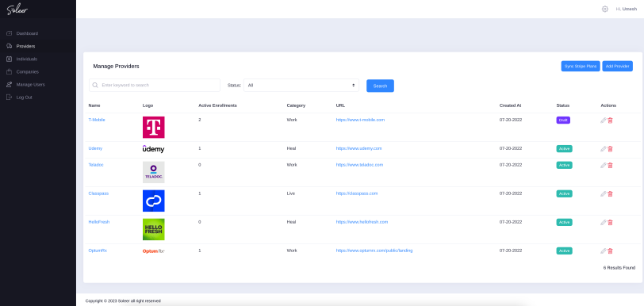The image size is (644, 306).
Task: Click the Manage Providers heading
Action: pos(116,66)
